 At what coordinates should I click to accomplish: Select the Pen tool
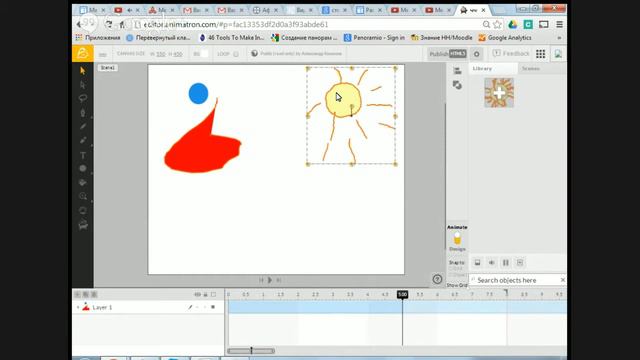83,113
